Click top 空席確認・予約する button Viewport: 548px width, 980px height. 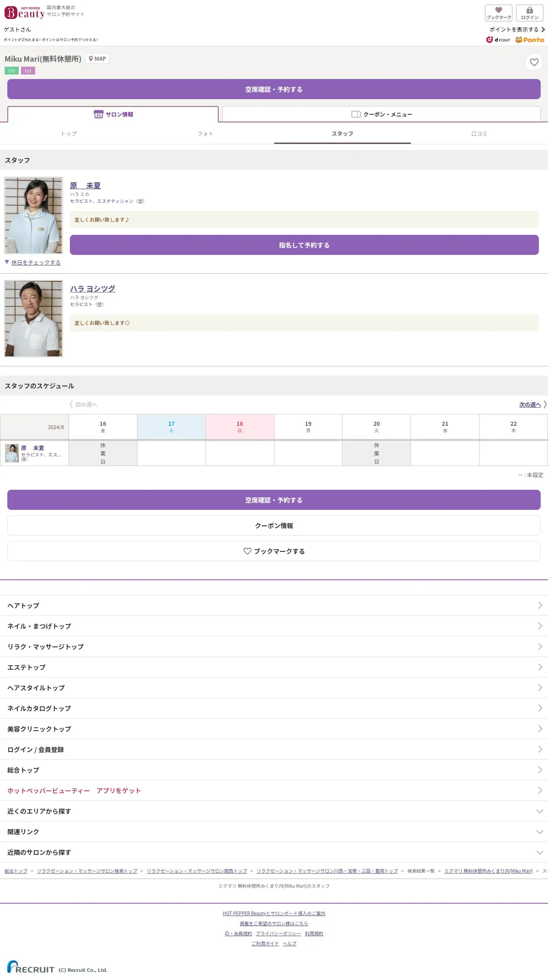click(x=274, y=89)
